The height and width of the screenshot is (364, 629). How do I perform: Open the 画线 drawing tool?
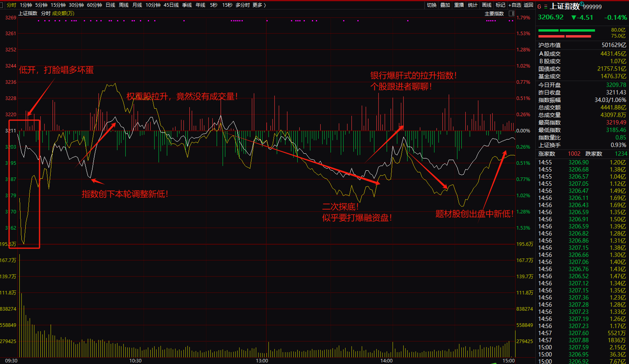tap(487, 5)
